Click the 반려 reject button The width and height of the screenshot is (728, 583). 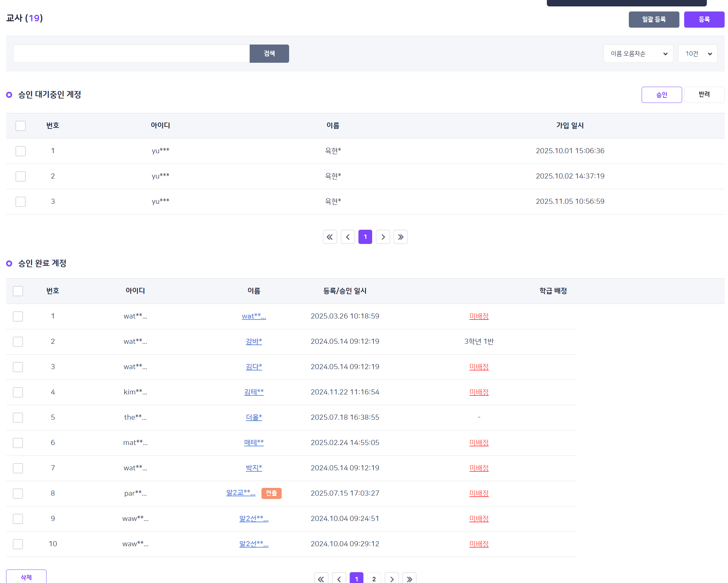[704, 94]
